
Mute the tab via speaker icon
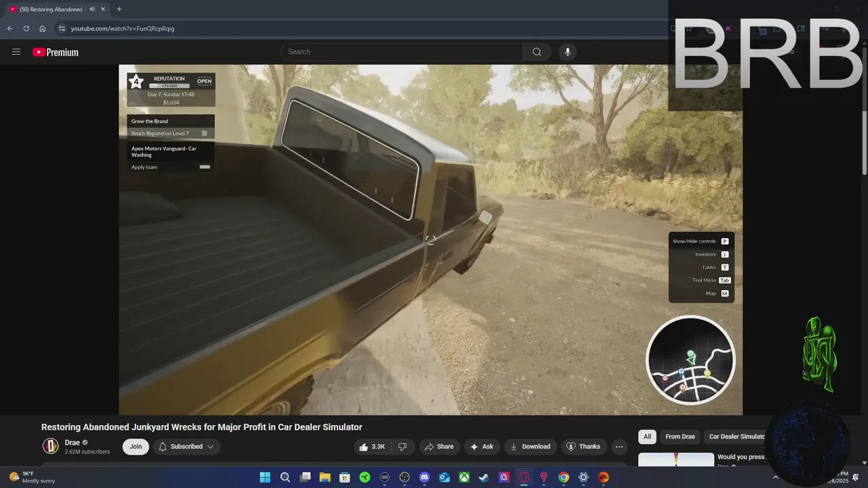pos(92,9)
